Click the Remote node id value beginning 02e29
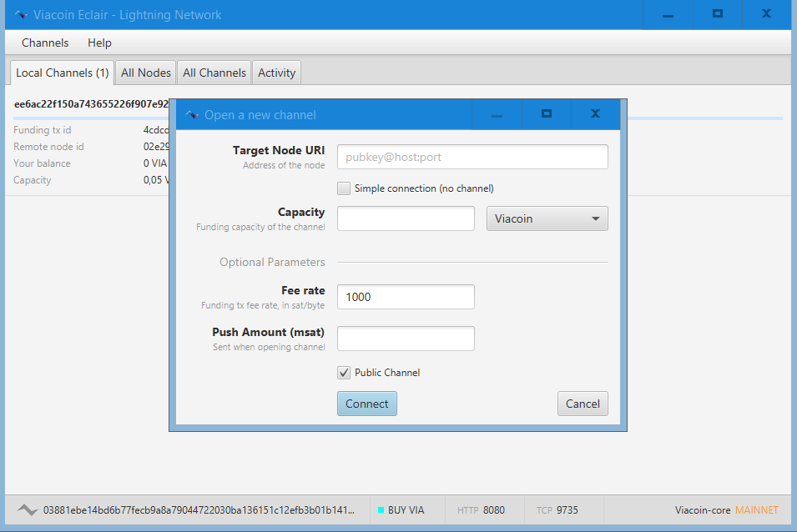The height and width of the screenshot is (532, 797). [156, 147]
